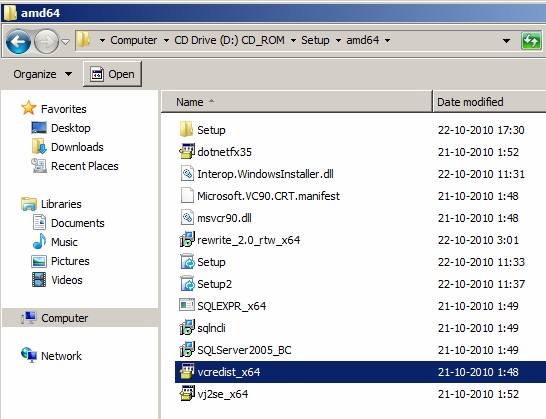Viewport: 546px width, 419px height.
Task: Open the Pictures library
Action: click(x=70, y=261)
